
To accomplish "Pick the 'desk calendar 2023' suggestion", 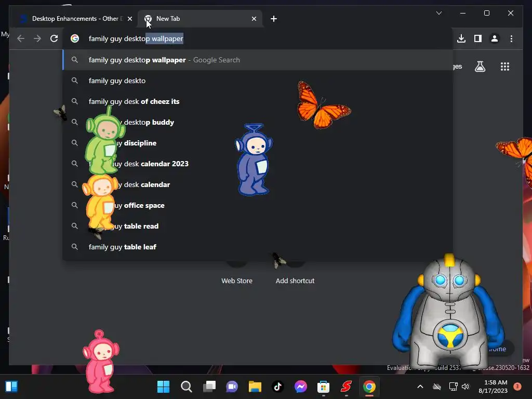I will [258, 164].
